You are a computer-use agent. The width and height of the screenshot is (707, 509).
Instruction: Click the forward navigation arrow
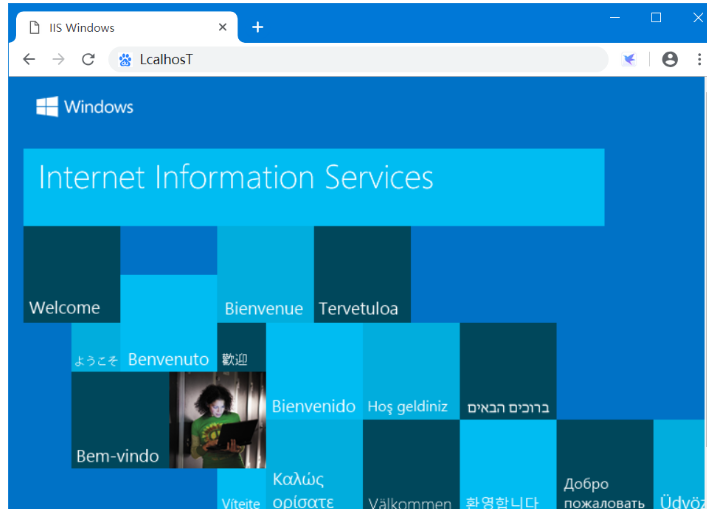(x=59, y=59)
